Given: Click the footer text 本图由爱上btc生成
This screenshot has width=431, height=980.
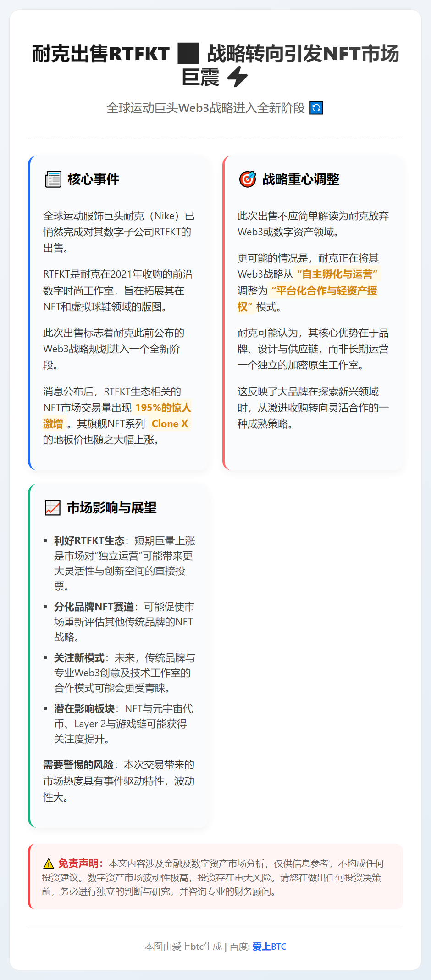Looking at the screenshot, I should click(x=183, y=947).
